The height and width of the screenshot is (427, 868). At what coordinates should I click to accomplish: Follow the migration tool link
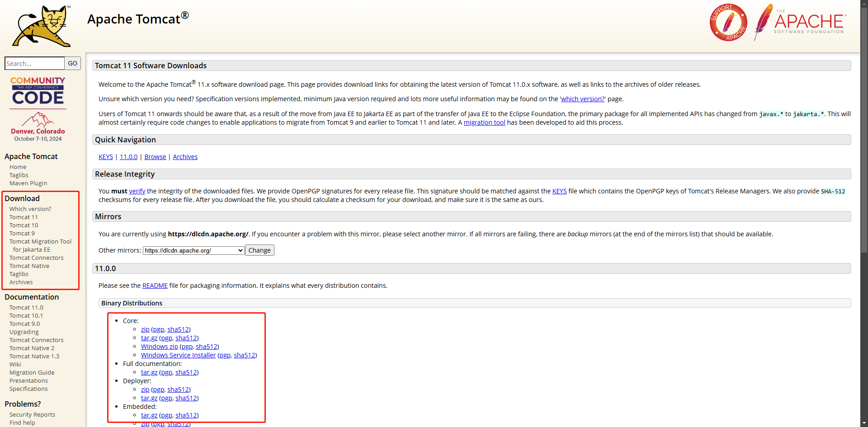pyautogui.click(x=484, y=122)
